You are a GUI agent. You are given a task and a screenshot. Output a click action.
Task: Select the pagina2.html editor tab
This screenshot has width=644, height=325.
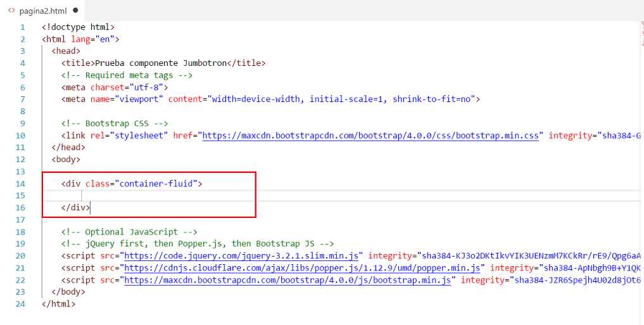[43, 11]
